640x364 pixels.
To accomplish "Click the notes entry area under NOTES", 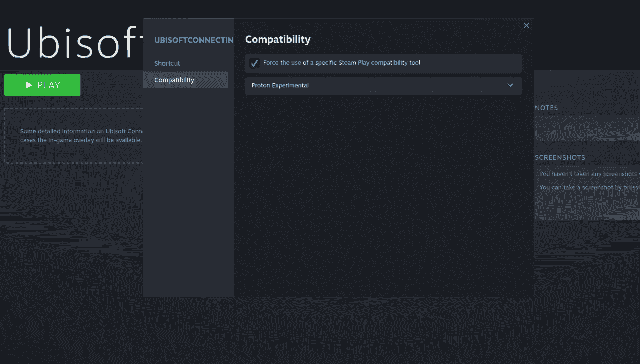I will click(x=587, y=129).
